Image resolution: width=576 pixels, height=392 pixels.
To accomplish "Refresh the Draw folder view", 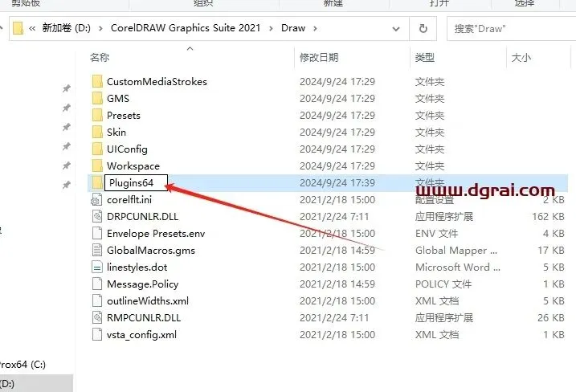I will [423, 28].
